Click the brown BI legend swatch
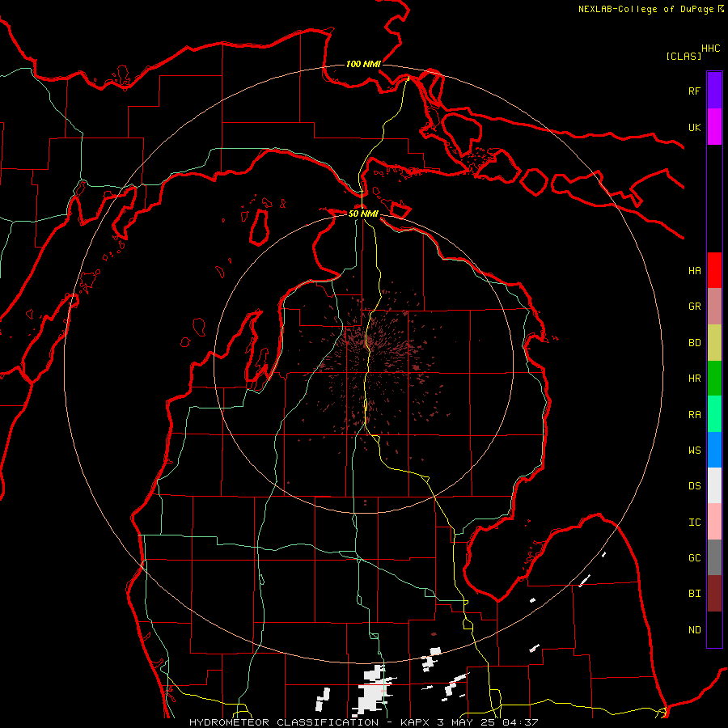728x728 pixels. click(x=714, y=594)
